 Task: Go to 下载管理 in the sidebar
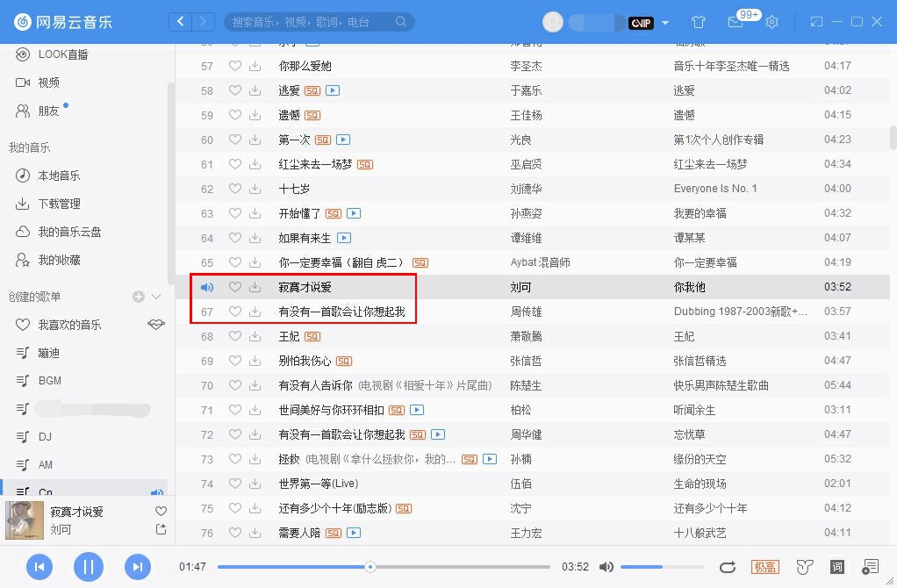pyautogui.click(x=53, y=204)
